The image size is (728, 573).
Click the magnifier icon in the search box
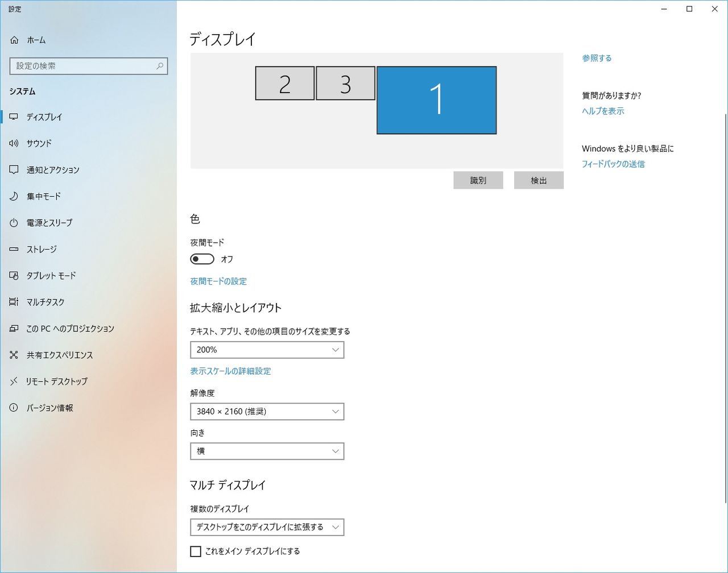(160, 66)
